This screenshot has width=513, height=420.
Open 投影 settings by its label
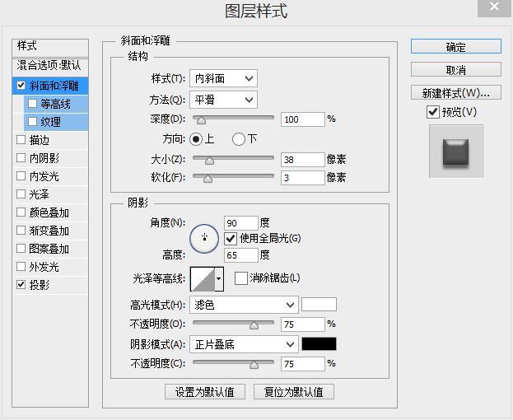pos(40,285)
